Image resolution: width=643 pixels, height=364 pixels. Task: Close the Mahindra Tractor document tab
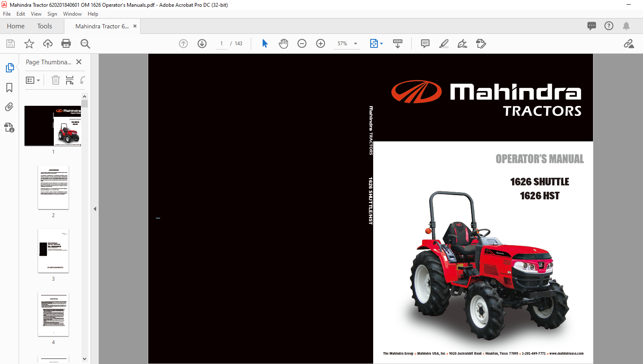tap(135, 26)
